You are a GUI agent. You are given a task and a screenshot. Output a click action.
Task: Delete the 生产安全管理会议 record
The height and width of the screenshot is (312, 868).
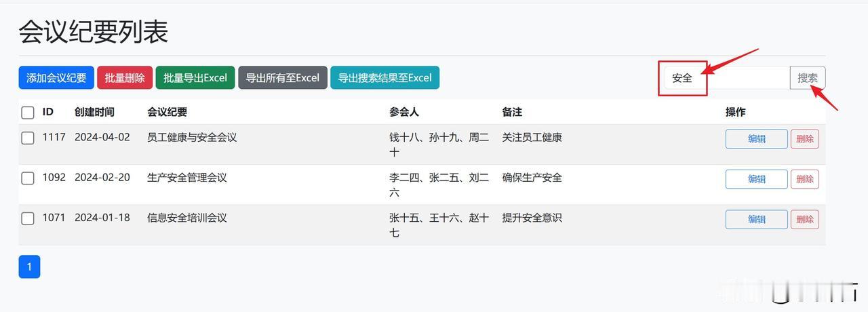tap(805, 179)
